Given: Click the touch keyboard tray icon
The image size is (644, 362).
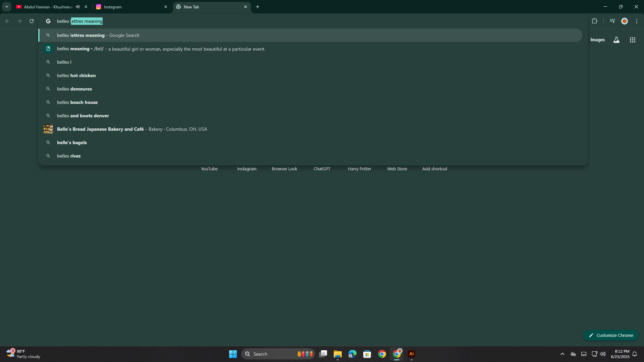Looking at the screenshot, I should (x=584, y=354).
